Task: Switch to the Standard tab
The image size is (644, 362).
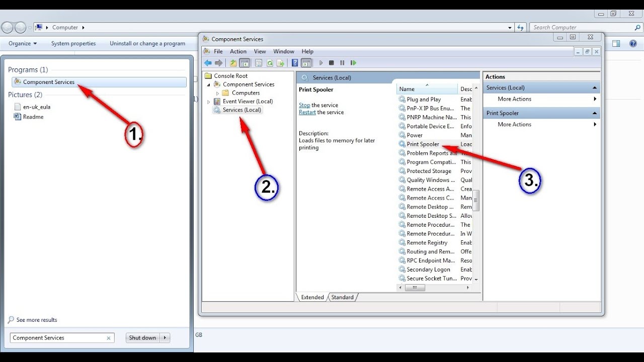Action: (x=343, y=297)
